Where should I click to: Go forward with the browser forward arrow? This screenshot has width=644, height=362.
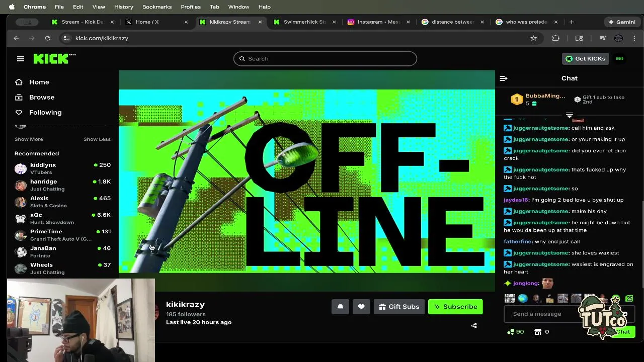[32, 38]
